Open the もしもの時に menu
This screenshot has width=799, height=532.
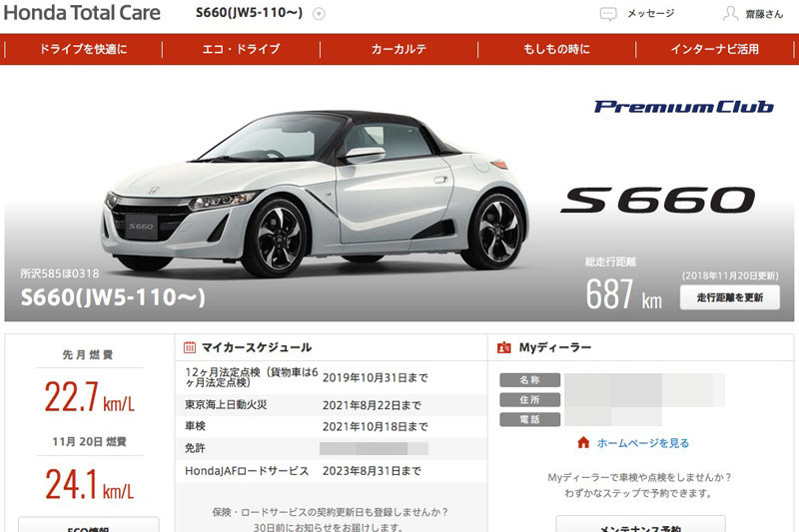pos(557,49)
